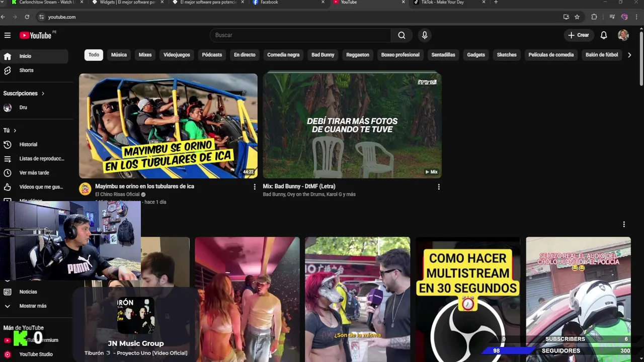Select the Sentadillas chip

[x=443, y=55]
